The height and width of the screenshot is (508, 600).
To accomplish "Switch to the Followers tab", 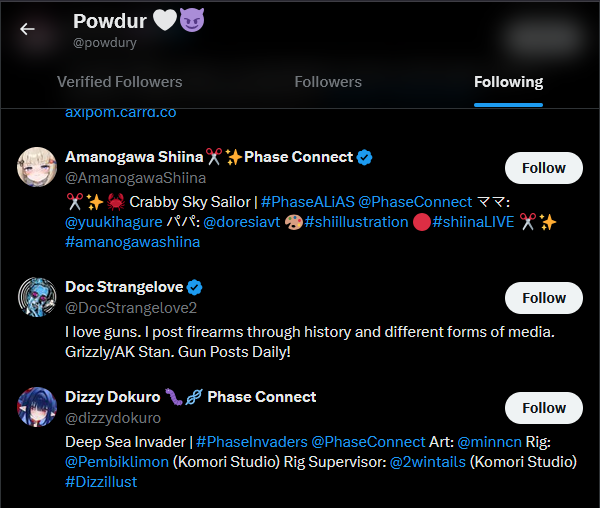I will coord(328,82).
